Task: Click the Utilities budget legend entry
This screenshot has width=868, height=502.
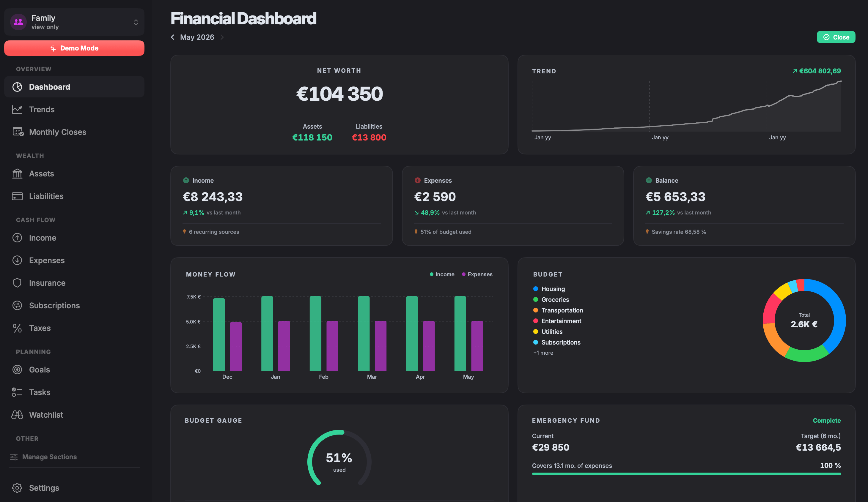Action: tap(548, 331)
